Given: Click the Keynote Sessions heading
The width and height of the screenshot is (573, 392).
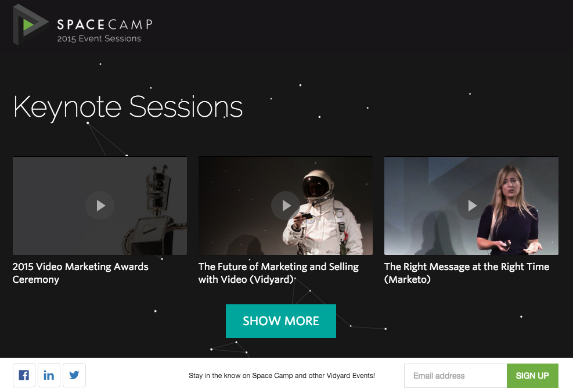Looking at the screenshot, I should click(x=128, y=107).
